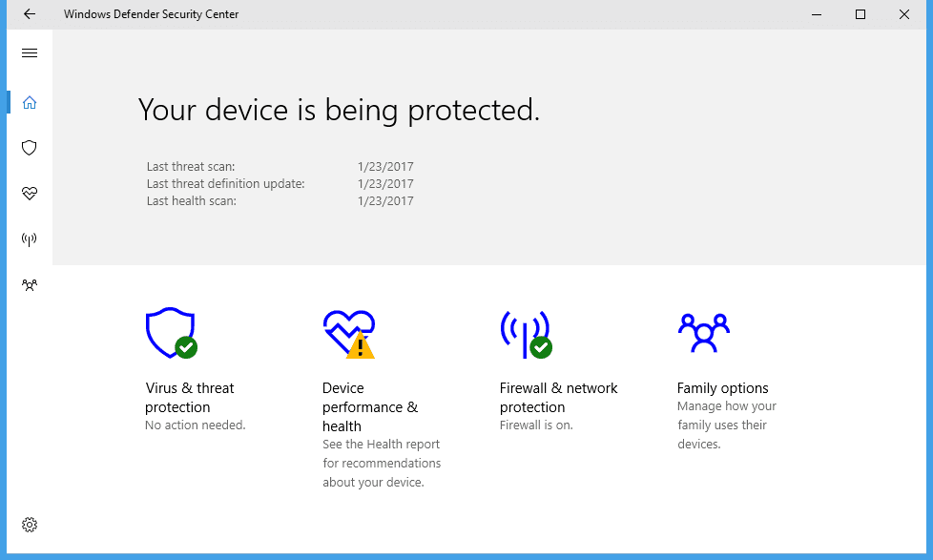Click the Windows Defender Security Center title bar text
Image resolution: width=933 pixels, height=560 pixels.
[x=151, y=14]
